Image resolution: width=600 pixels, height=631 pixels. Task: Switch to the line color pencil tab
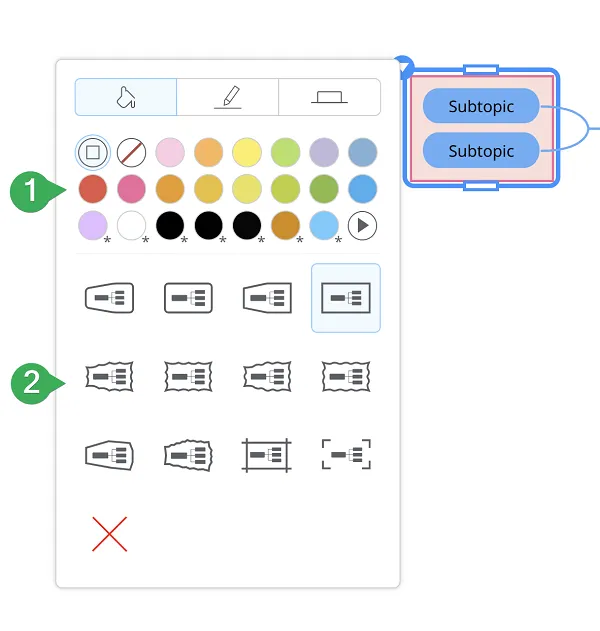227,97
